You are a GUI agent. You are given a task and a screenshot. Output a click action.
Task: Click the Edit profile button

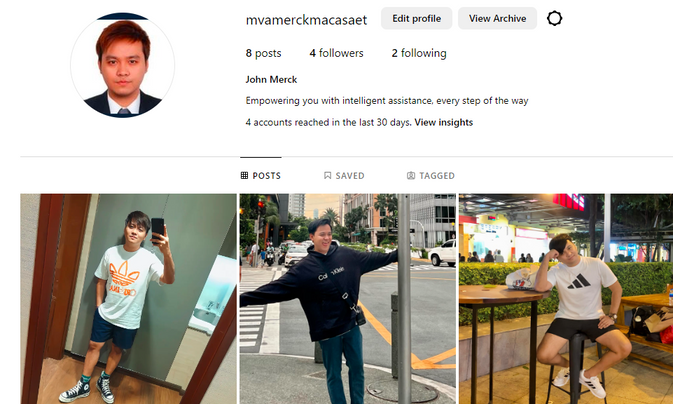[x=416, y=18]
